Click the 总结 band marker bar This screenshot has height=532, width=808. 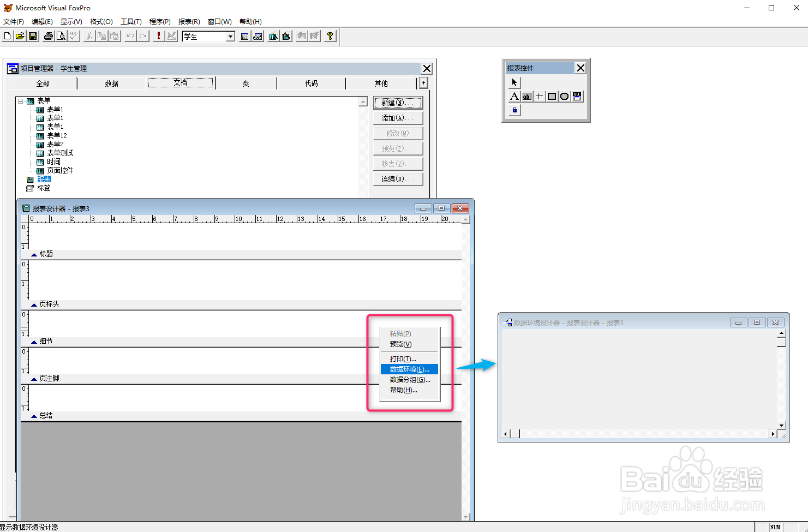pyautogui.click(x=241, y=416)
